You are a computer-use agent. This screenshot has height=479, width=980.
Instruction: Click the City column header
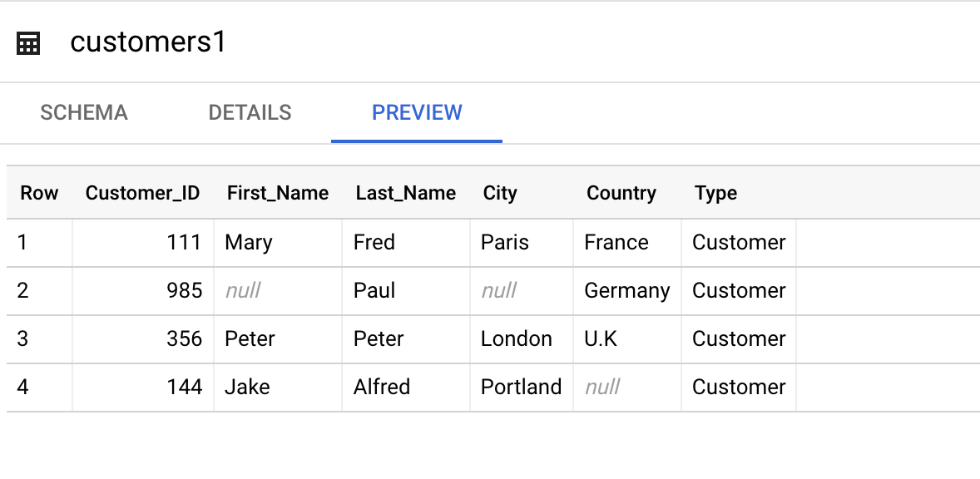499,193
